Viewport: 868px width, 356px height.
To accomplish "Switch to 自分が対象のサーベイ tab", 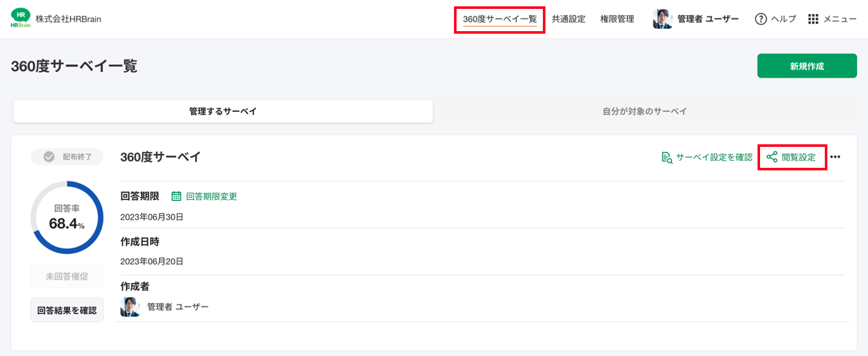I will [x=644, y=111].
